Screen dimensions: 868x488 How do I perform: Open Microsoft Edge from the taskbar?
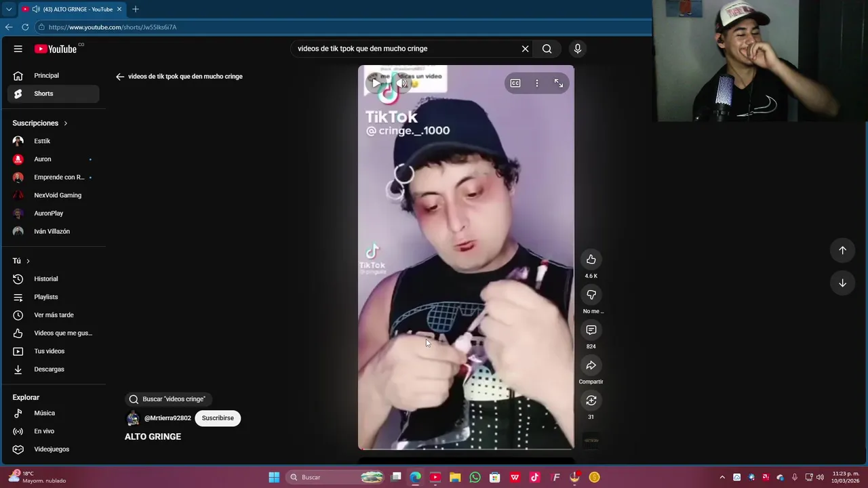[415, 477]
